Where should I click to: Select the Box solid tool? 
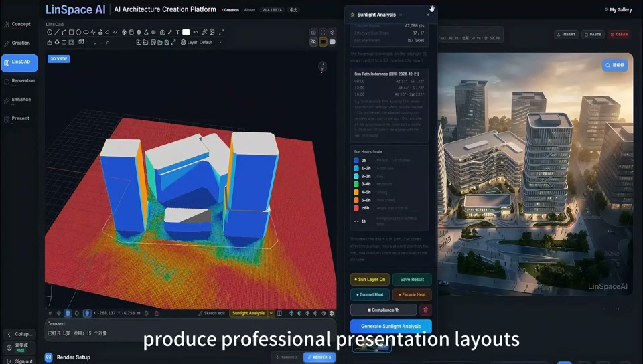coord(124,32)
